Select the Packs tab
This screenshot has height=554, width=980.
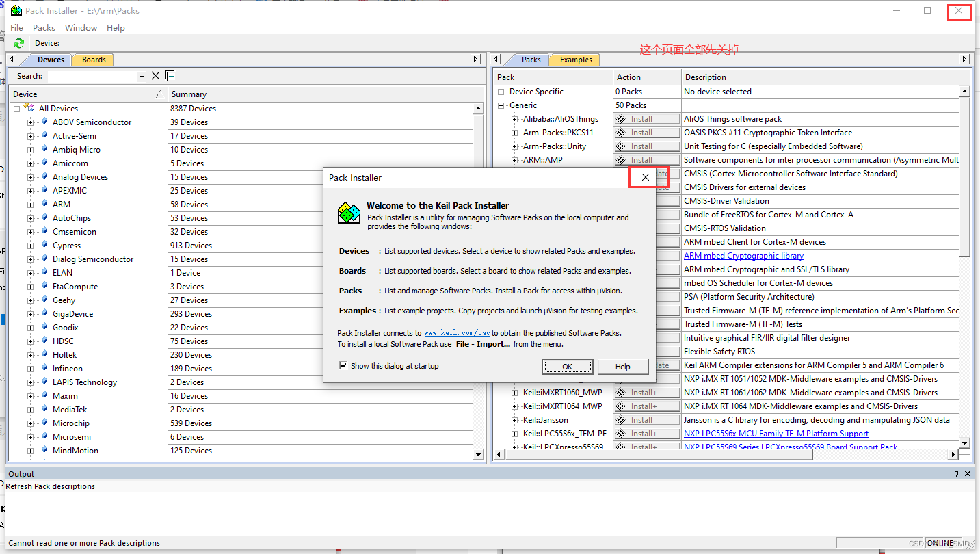tap(531, 60)
